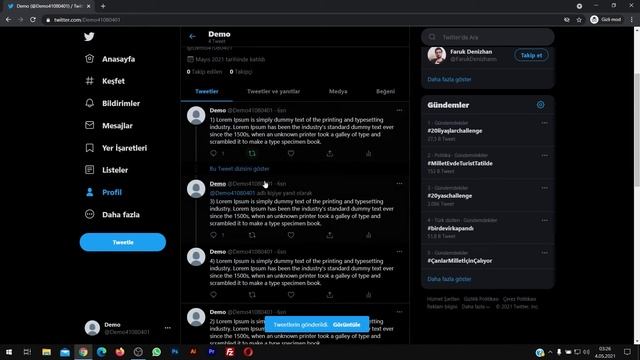Screen dimensions: 640x360
Task: Open Windows Start menu
Action: pyautogui.click(x=9, y=352)
